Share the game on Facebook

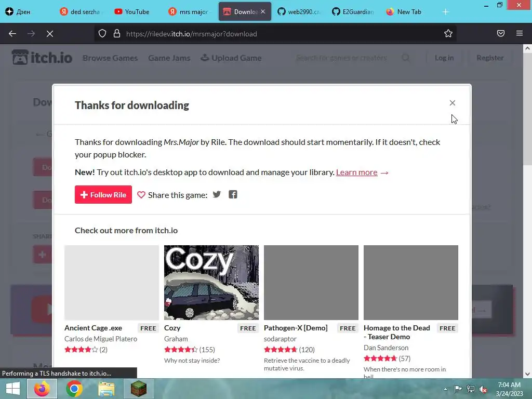pyautogui.click(x=233, y=194)
